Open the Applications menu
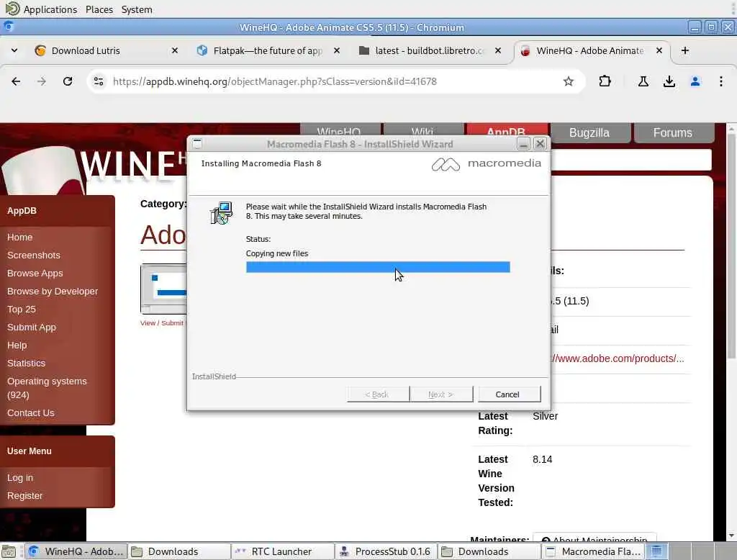The height and width of the screenshot is (560, 737). (50, 9)
